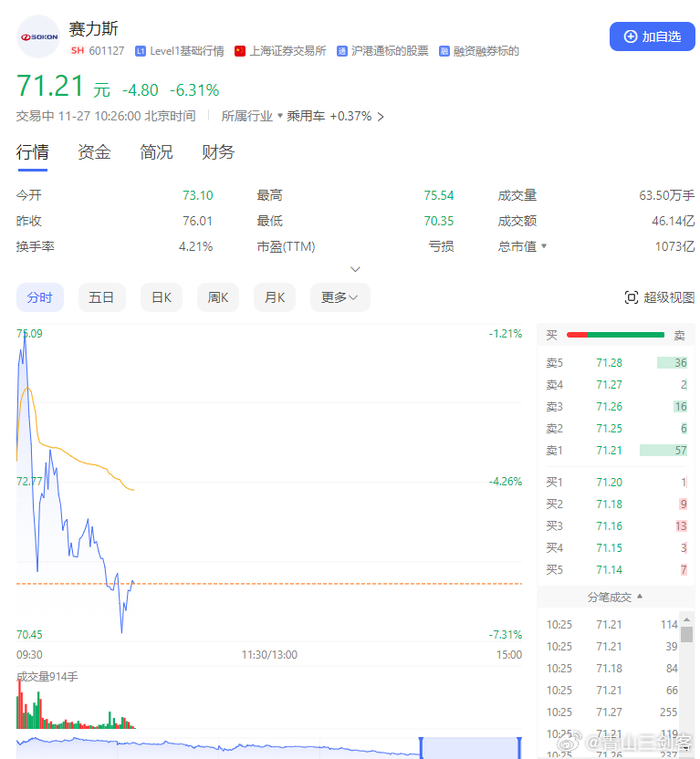Click the 成交额 value 46.14亿
The width and height of the screenshot is (700, 759).
click(x=674, y=221)
